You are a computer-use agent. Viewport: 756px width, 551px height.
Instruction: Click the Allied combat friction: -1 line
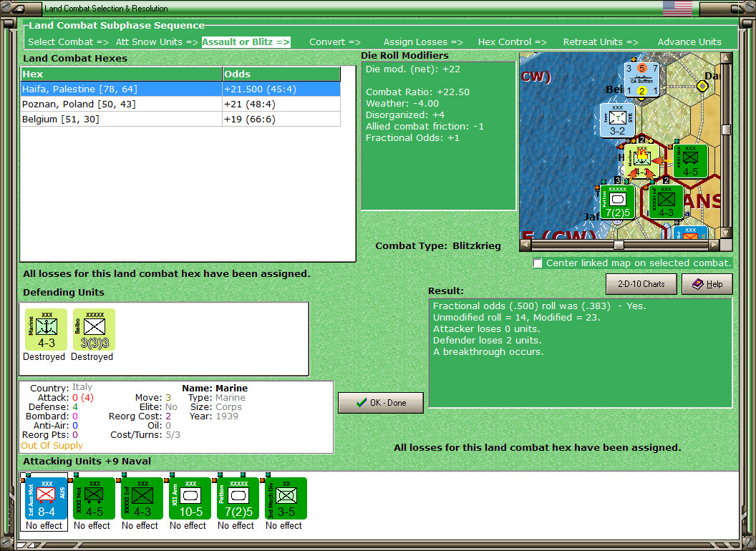click(425, 127)
